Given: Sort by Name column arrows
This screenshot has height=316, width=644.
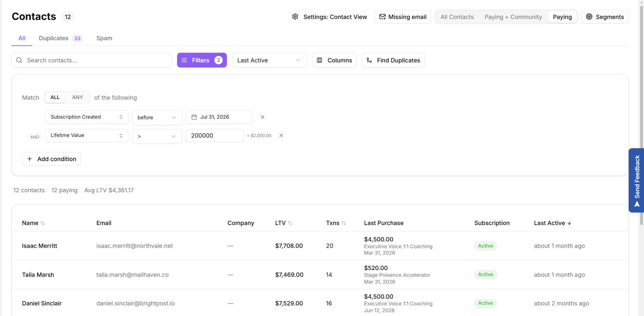Looking at the screenshot, I should 43,223.
